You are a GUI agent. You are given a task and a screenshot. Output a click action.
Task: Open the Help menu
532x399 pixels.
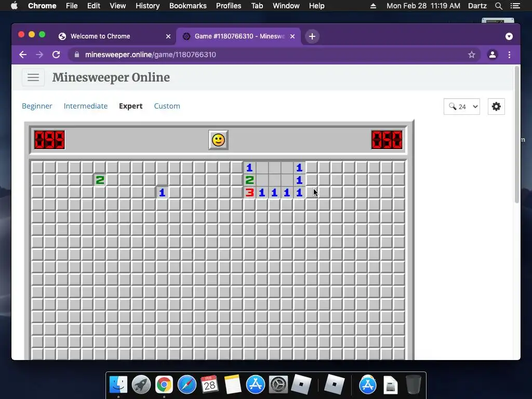[316, 6]
